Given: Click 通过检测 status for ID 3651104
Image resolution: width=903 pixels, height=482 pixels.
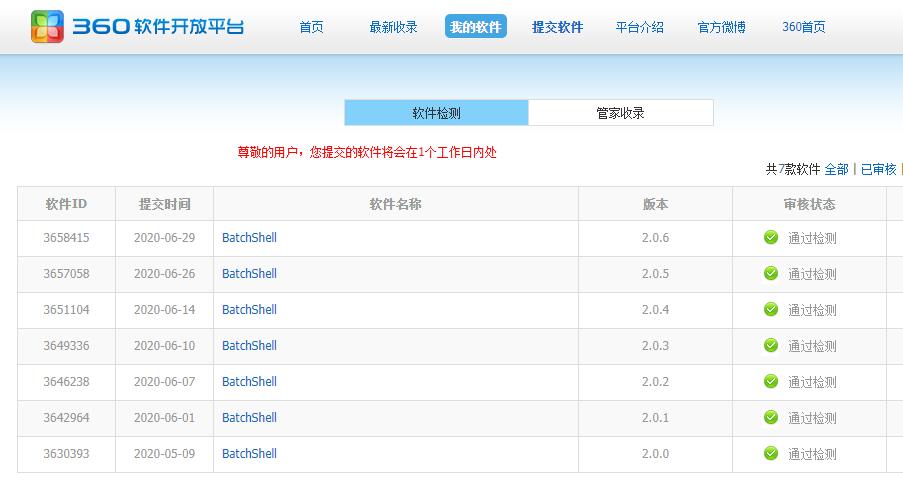Looking at the screenshot, I should (812, 310).
